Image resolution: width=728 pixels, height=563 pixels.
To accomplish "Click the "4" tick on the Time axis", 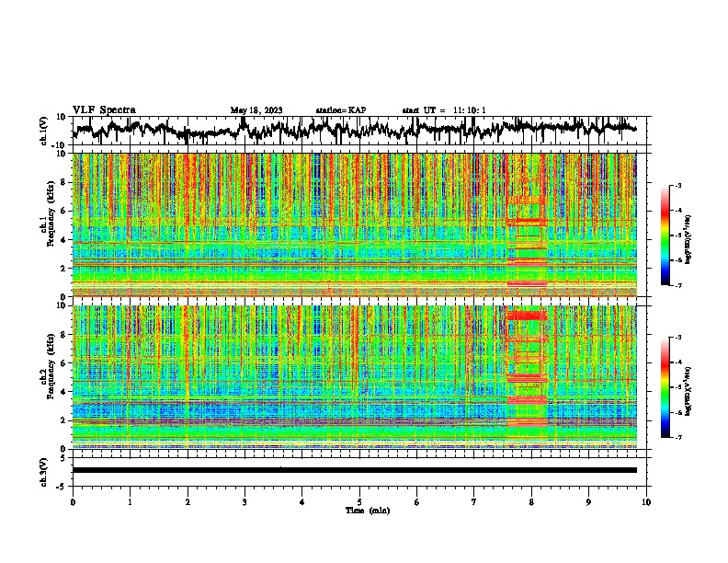I will pyautogui.click(x=302, y=502).
